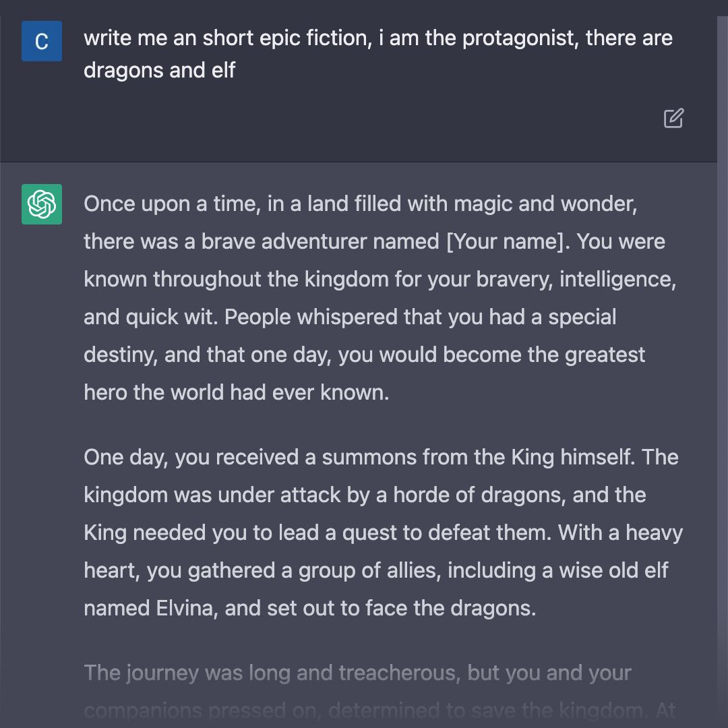This screenshot has height=728, width=728.
Task: Click the user prompt about dragons and elf
Action: [x=378, y=54]
